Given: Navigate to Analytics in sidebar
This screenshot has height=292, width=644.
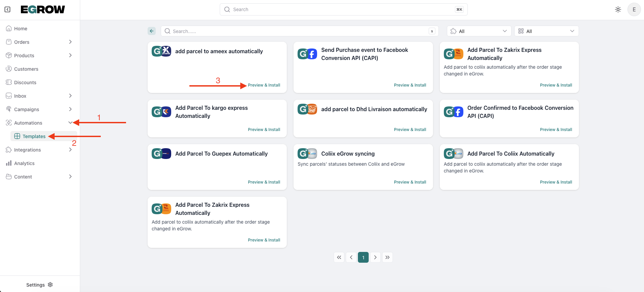Looking at the screenshot, I should [x=24, y=163].
